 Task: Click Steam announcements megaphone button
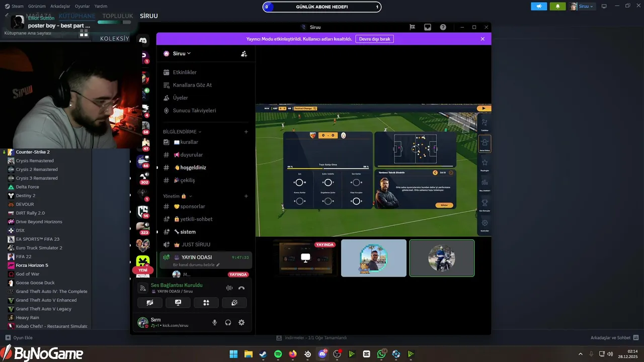pyautogui.click(x=539, y=6)
